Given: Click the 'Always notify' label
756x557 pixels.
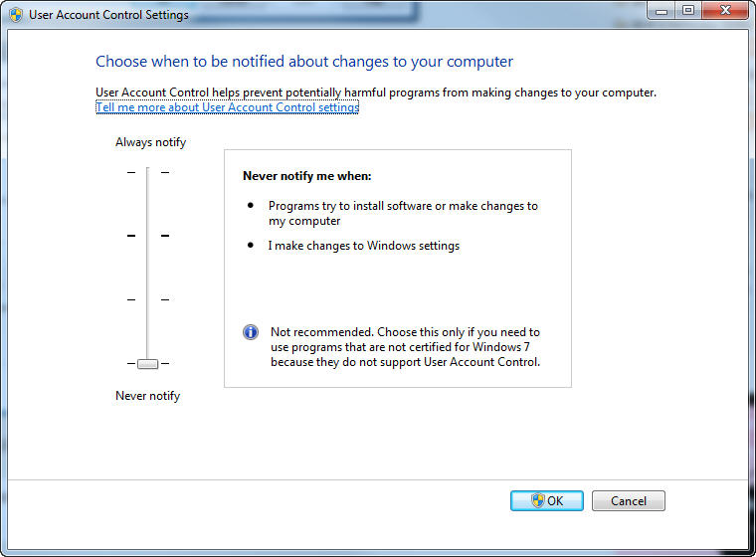Looking at the screenshot, I should [x=150, y=142].
